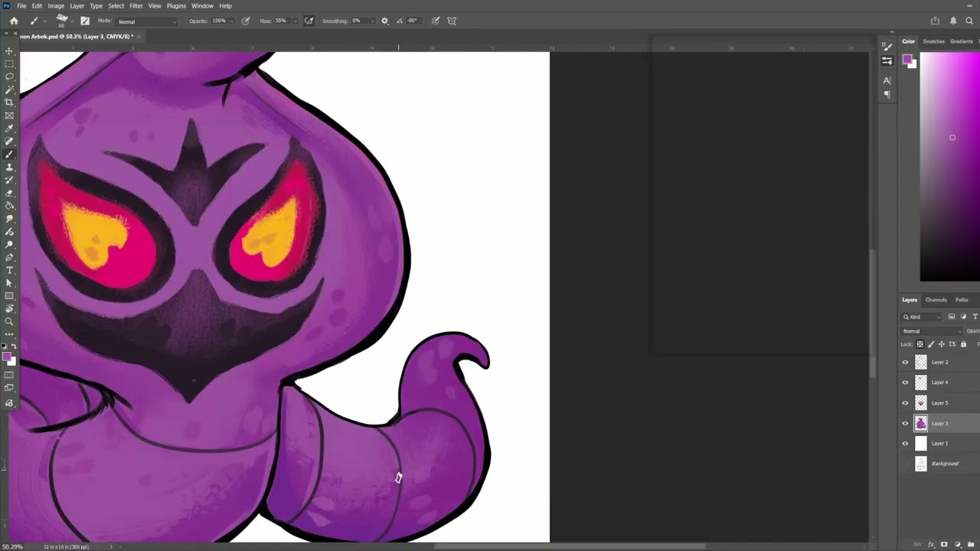Select the Layer 3 thumbnail
This screenshot has height=551, width=980.
921,423
